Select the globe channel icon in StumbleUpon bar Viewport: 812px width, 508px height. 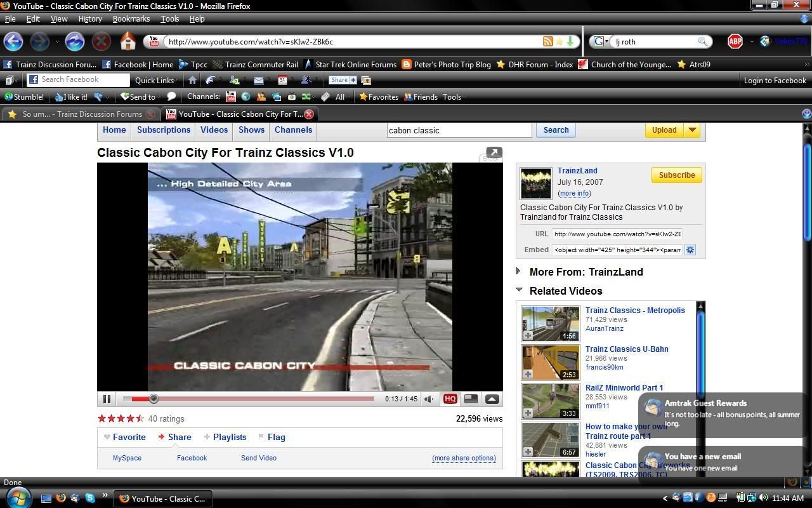pos(246,97)
